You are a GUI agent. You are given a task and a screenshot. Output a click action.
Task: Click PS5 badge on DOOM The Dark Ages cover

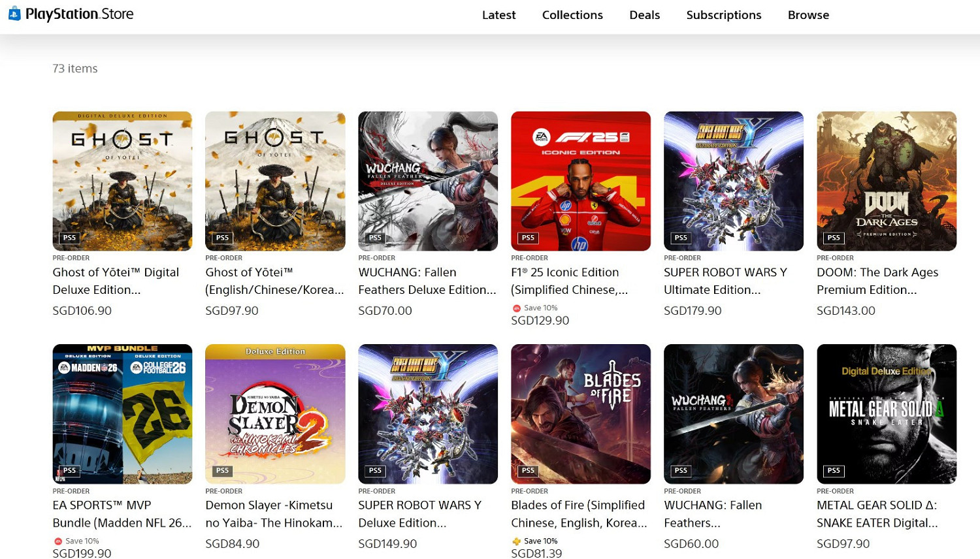tap(833, 238)
